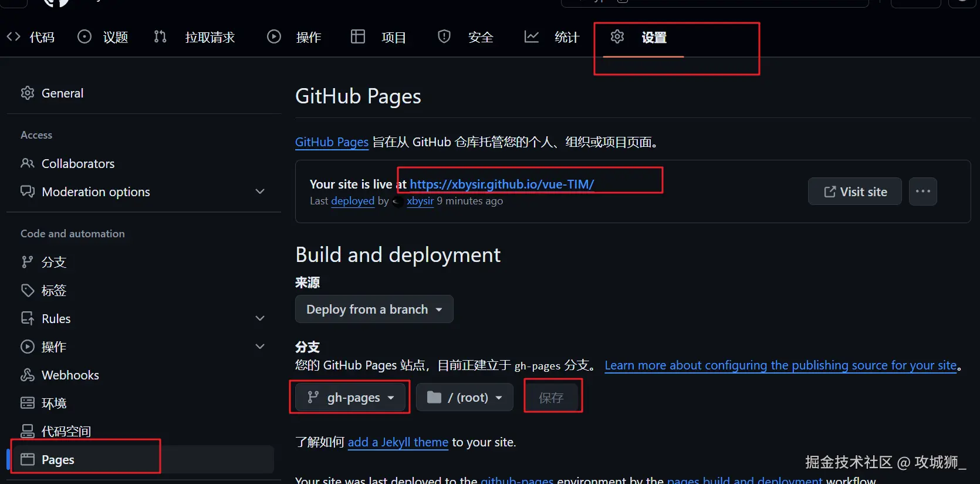Open the 统计 insights tab
The height and width of the screenshot is (484, 980).
[x=552, y=38]
